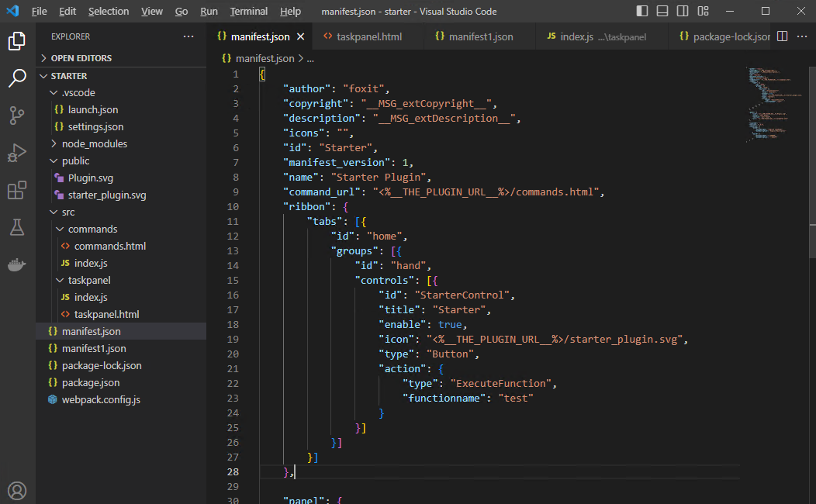Click the editor vertical scrollbar
The height and width of the screenshot is (504, 816).
click(812, 162)
